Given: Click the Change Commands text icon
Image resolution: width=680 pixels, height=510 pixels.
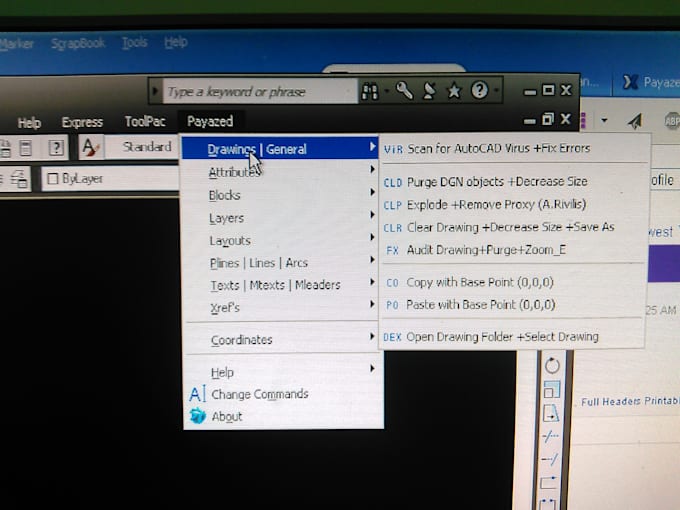Looking at the screenshot, I should [197, 394].
